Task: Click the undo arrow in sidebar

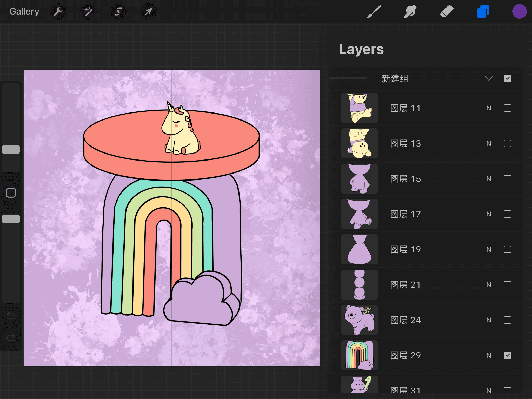Action: click(11, 316)
